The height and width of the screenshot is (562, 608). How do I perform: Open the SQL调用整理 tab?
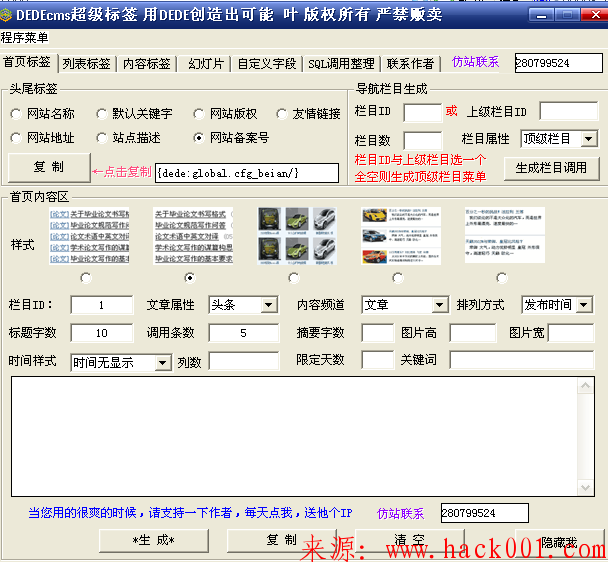(341, 64)
